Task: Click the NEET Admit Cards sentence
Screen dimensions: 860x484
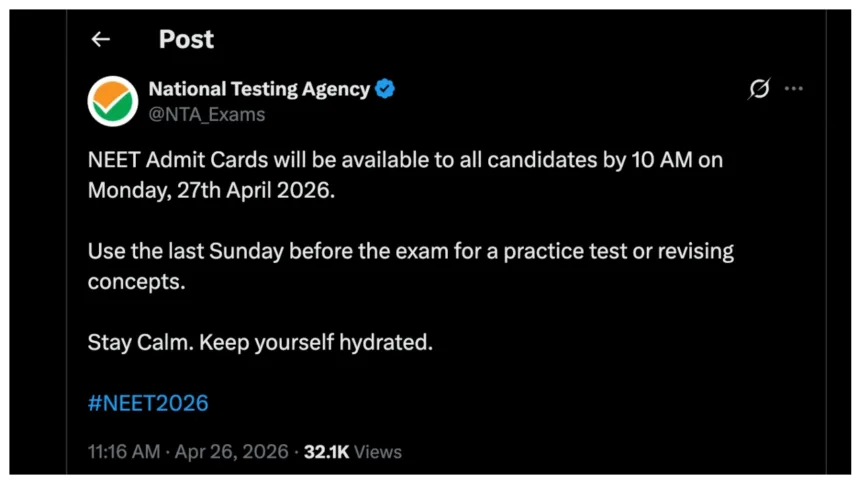Action: pos(300,162)
